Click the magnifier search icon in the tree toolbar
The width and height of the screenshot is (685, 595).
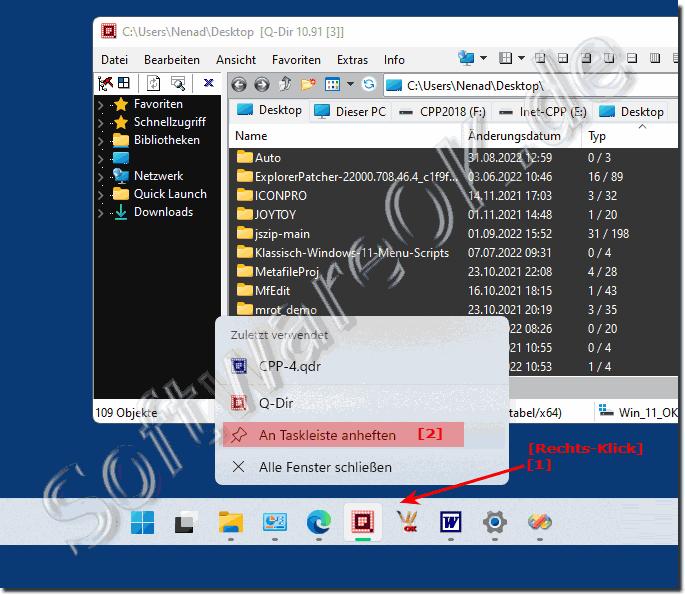click(x=178, y=83)
